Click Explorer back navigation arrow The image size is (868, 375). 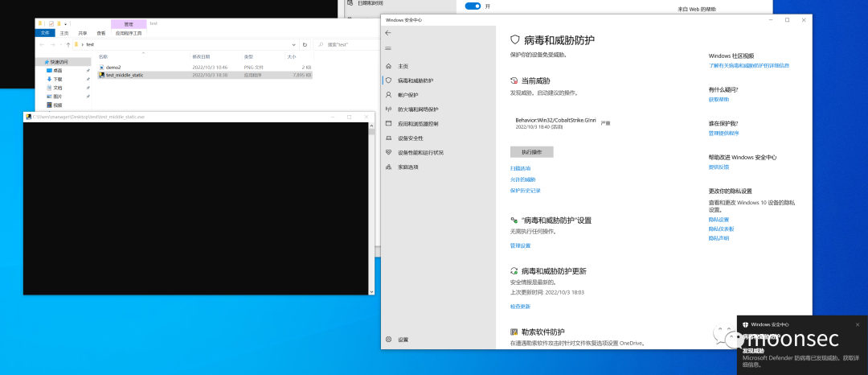point(42,44)
